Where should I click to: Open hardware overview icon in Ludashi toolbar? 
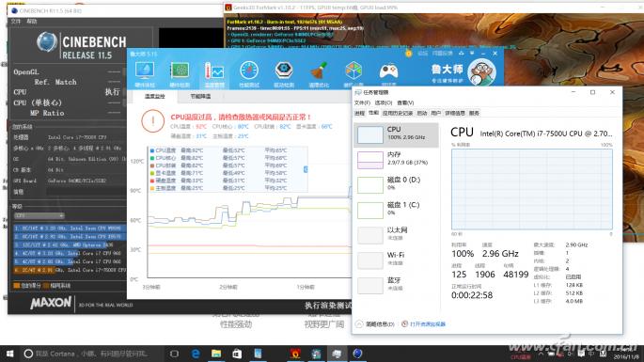[x=145, y=71]
